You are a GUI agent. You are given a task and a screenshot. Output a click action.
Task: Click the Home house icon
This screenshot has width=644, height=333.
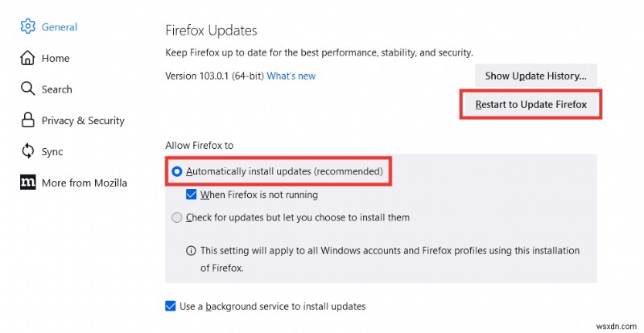click(x=27, y=58)
